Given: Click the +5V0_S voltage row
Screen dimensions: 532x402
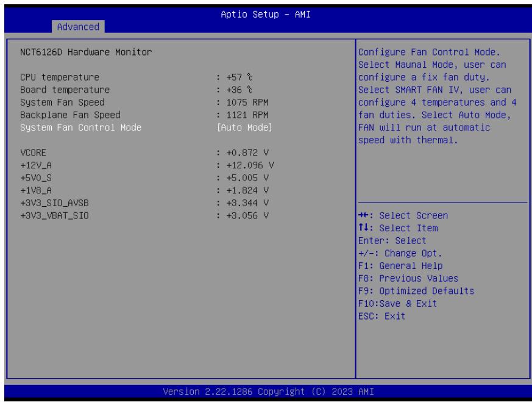Looking at the screenshot, I should pyautogui.click(x=144, y=178).
